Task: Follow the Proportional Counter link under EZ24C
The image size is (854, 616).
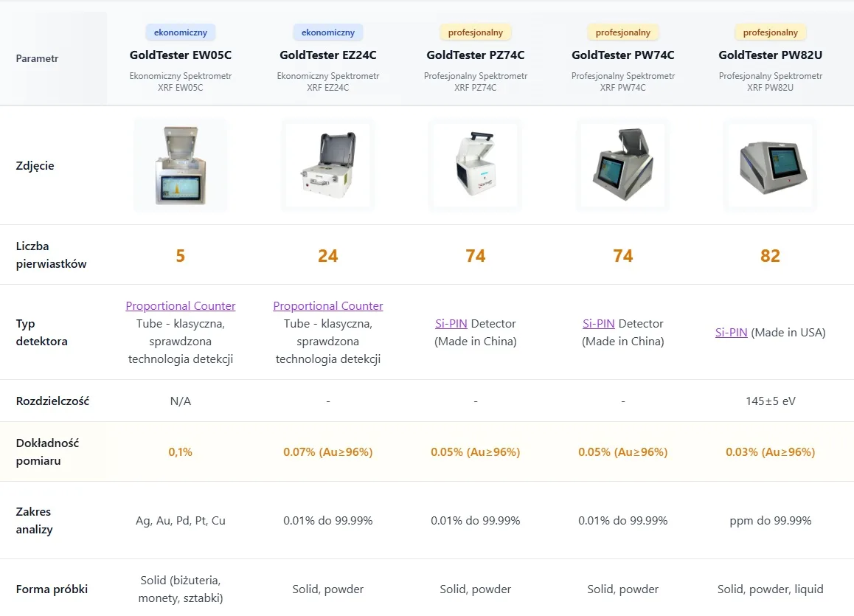Action: (328, 305)
